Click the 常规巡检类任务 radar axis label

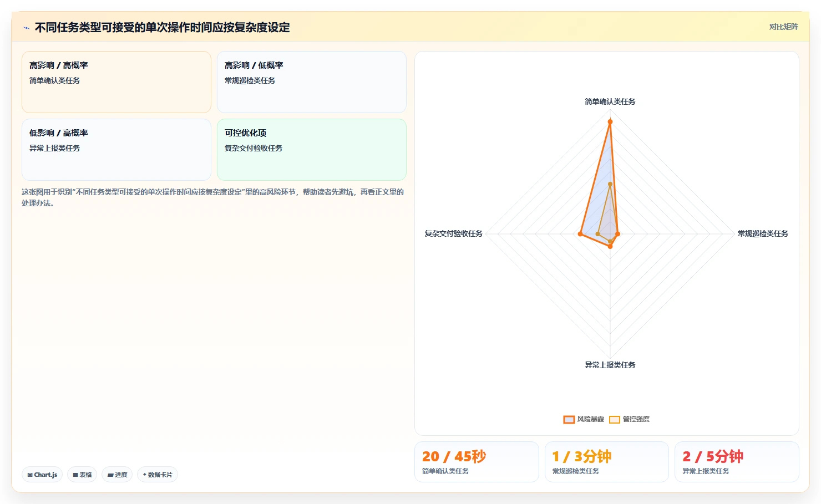(x=763, y=233)
